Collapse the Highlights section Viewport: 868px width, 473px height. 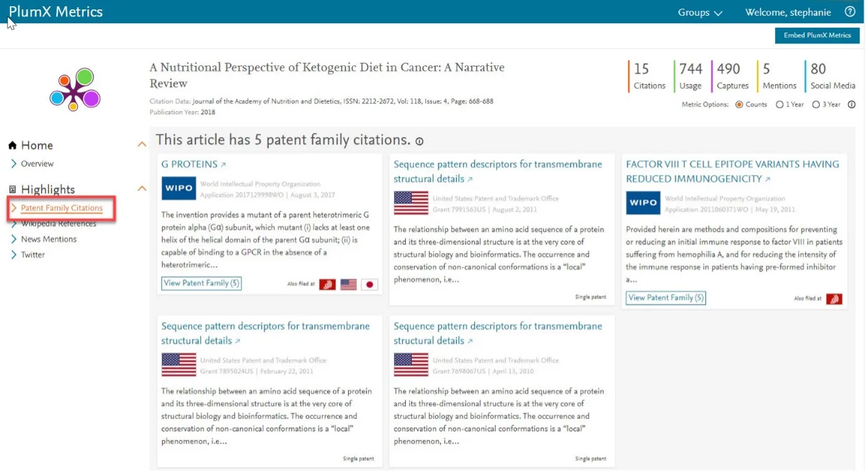(x=142, y=189)
